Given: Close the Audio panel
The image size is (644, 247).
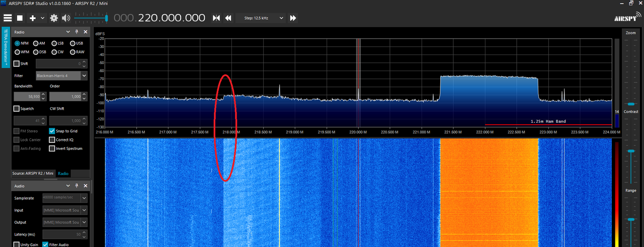Looking at the screenshot, I should [x=85, y=186].
